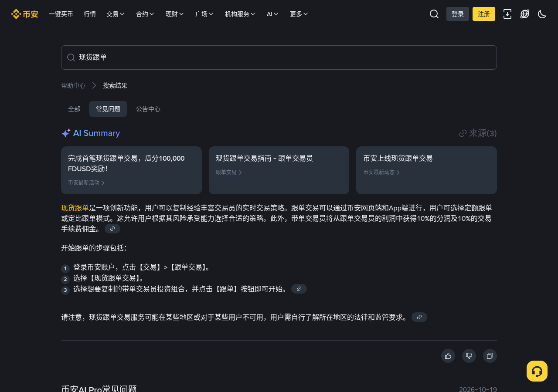Focus the 现货跟单 search field

click(279, 57)
